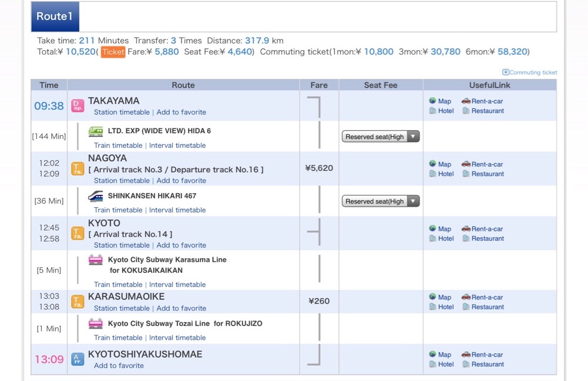Screen dimensions: 588x381
Task: Click the orange Ticket button
Action: 113,52
